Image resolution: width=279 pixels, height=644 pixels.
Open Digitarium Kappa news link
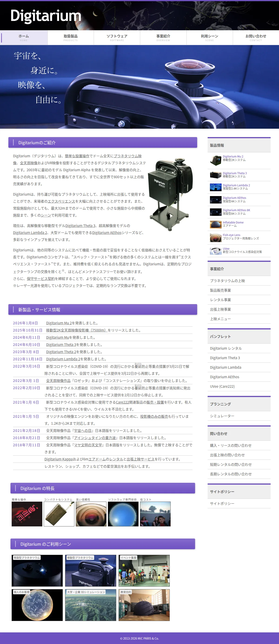coord(59,459)
